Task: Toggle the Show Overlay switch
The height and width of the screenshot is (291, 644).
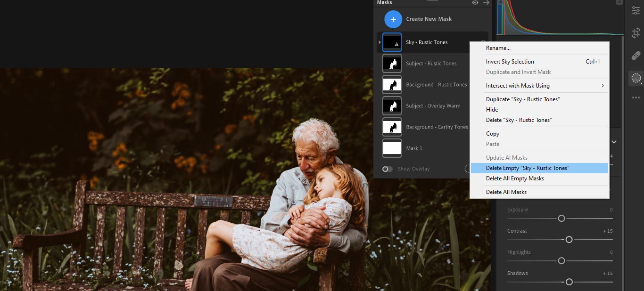Action: 388,169
